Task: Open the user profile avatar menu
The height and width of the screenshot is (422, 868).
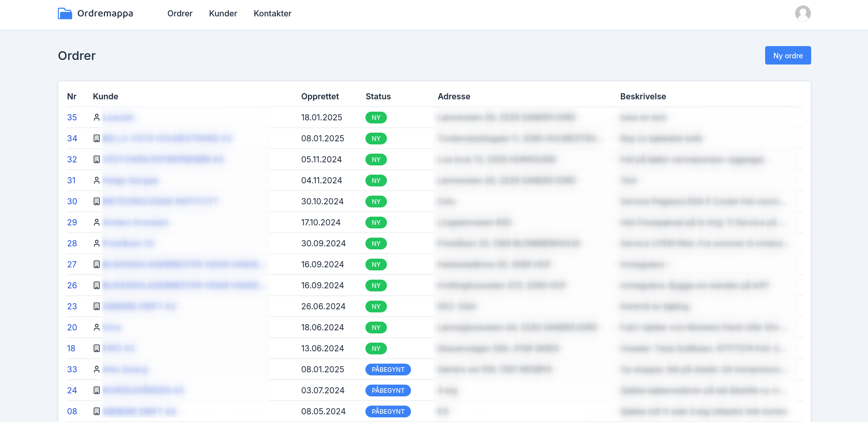Action: (x=802, y=13)
